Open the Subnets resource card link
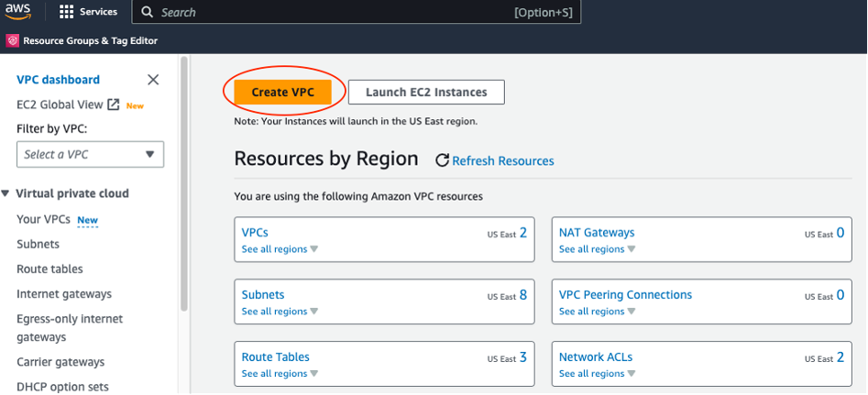Screen dimensions: 868x395 pyautogui.click(x=263, y=295)
